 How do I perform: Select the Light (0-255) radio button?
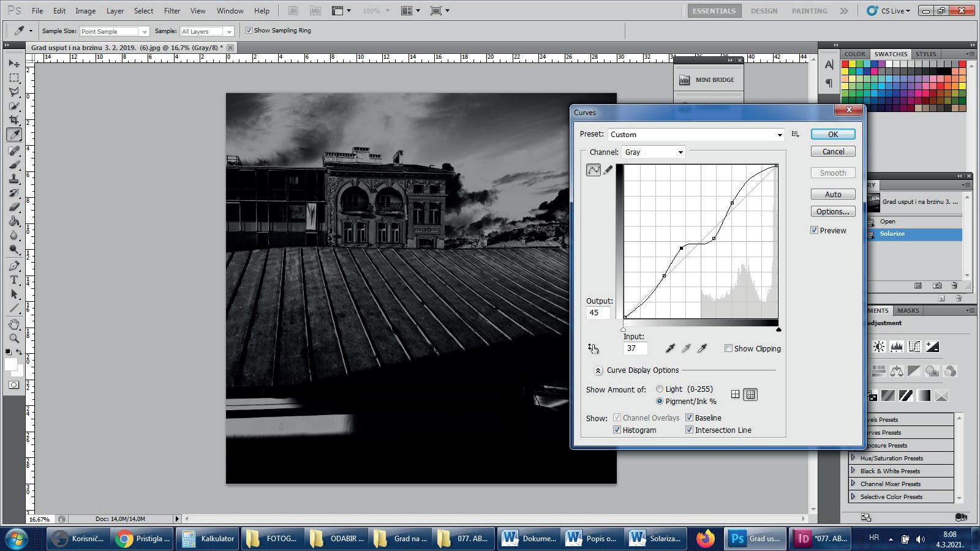pyautogui.click(x=660, y=389)
